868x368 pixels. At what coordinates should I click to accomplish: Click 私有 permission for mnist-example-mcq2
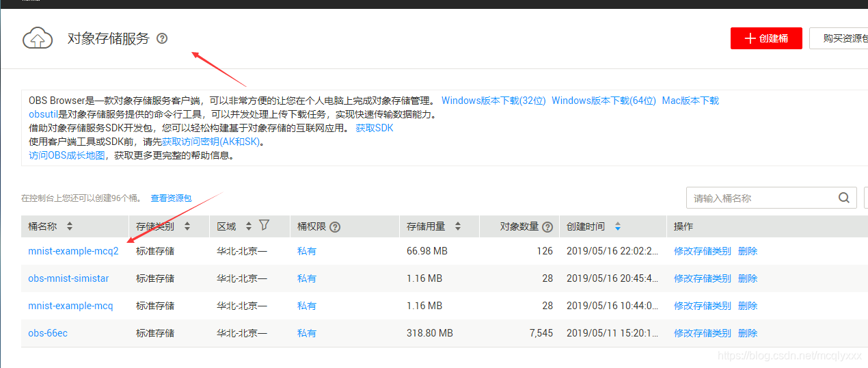pyautogui.click(x=307, y=251)
